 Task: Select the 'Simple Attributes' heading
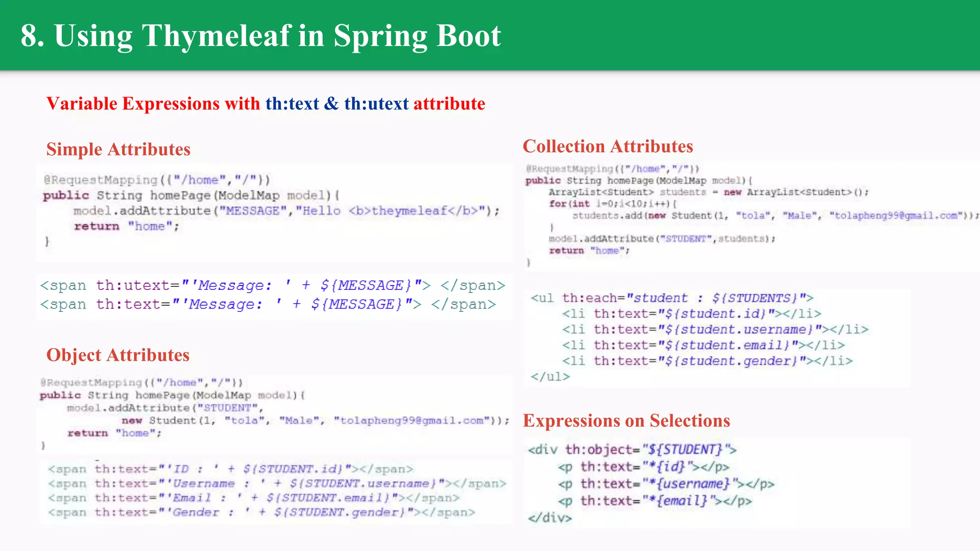click(x=118, y=149)
